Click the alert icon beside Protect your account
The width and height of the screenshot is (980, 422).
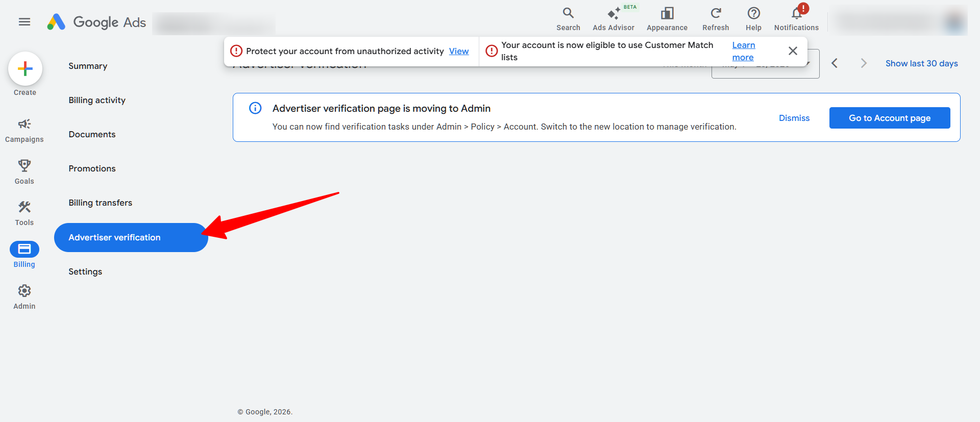point(236,51)
